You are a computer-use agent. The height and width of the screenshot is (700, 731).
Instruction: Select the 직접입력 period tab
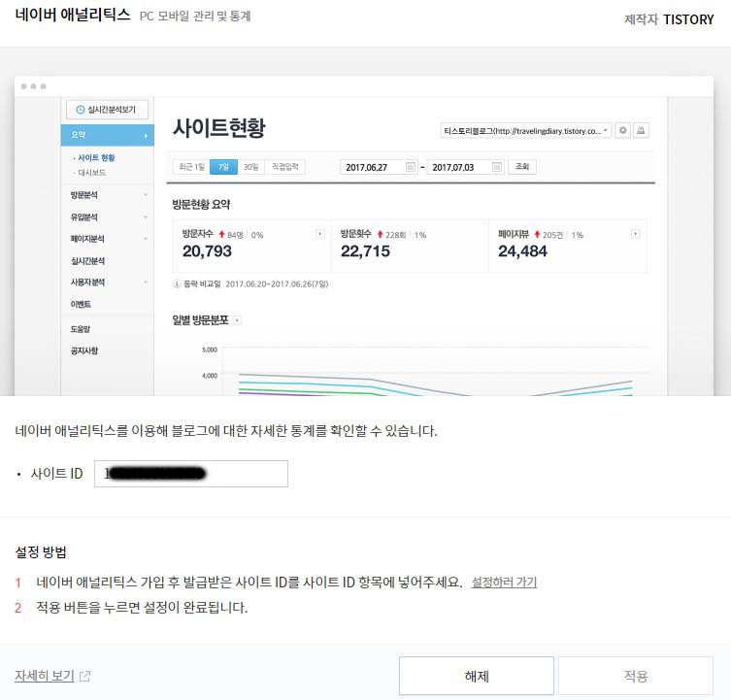(x=284, y=167)
